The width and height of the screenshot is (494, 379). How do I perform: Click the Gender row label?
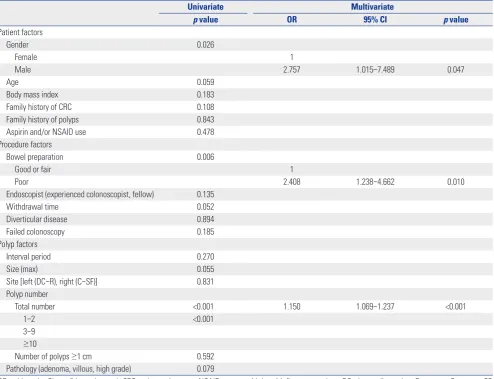17,45
